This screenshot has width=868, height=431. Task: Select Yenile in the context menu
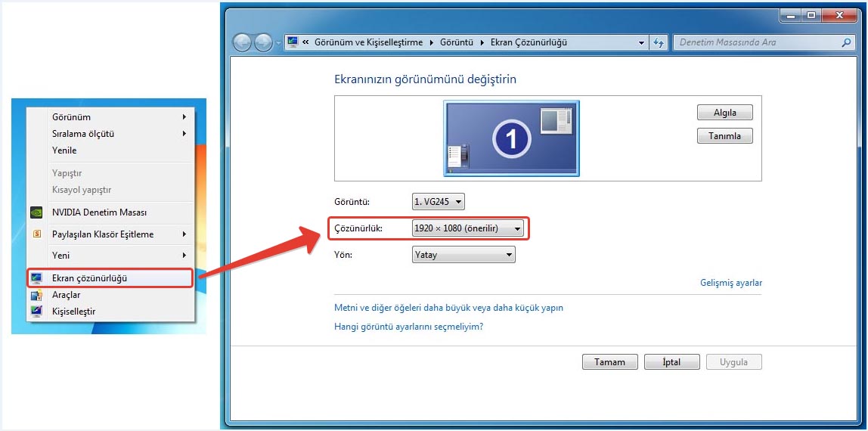(64, 150)
